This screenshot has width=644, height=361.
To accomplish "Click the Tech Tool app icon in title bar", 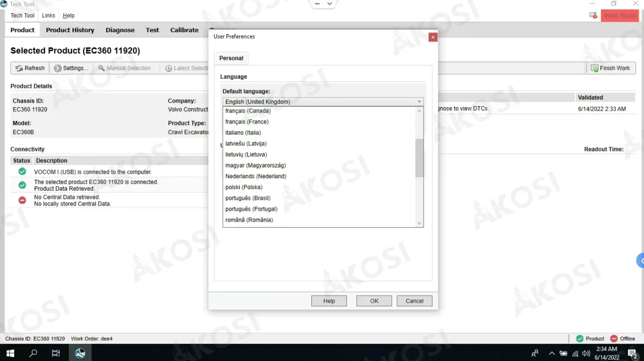I will (x=4, y=4).
